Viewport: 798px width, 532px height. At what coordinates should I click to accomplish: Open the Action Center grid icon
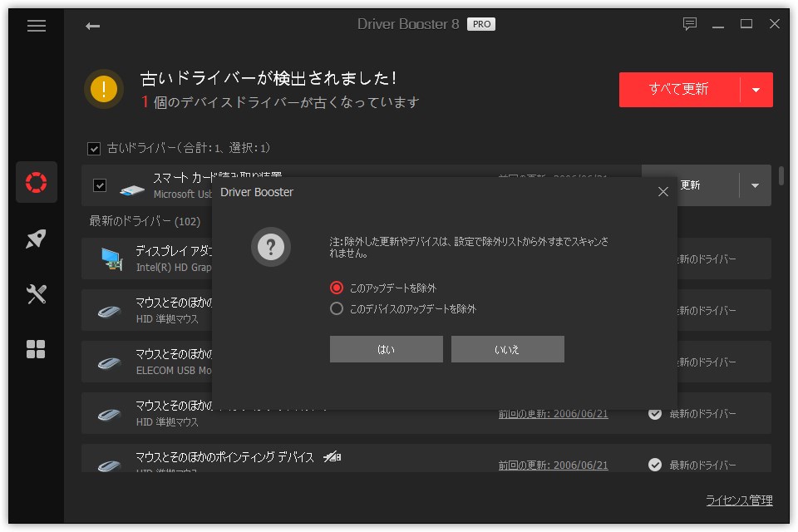(36, 349)
